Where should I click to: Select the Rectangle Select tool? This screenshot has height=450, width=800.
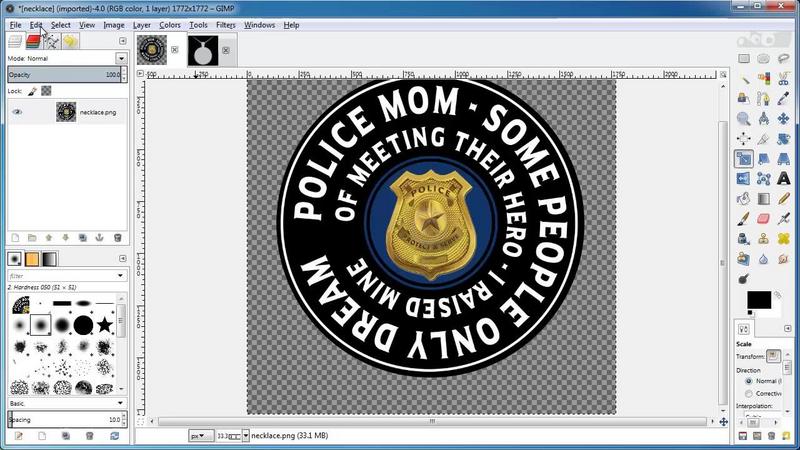[744, 59]
